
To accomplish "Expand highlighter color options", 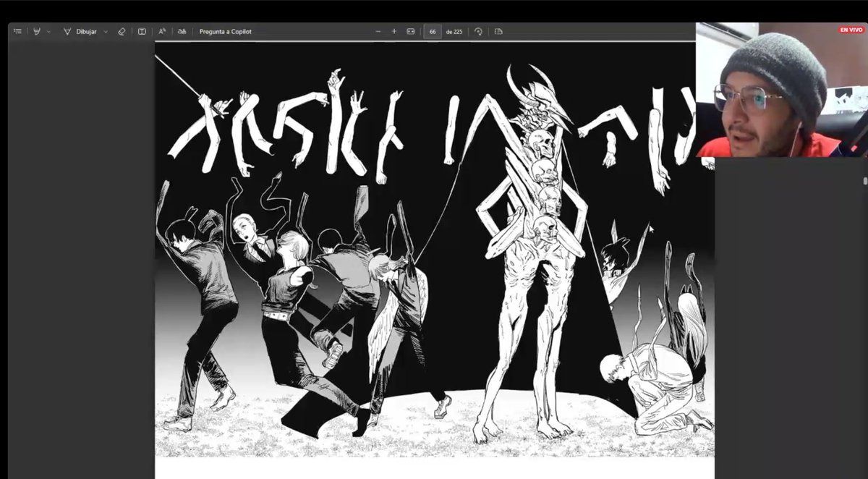I will (48, 31).
